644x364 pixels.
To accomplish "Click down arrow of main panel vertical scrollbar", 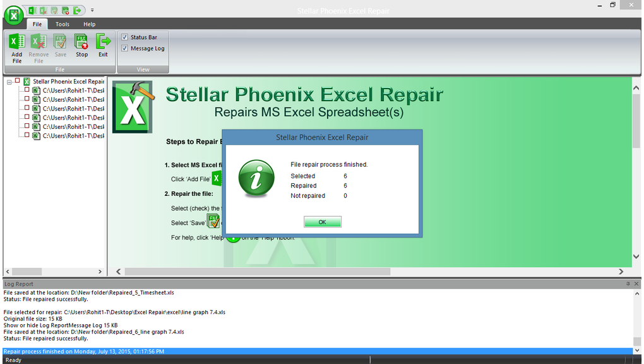I will pyautogui.click(x=636, y=257).
